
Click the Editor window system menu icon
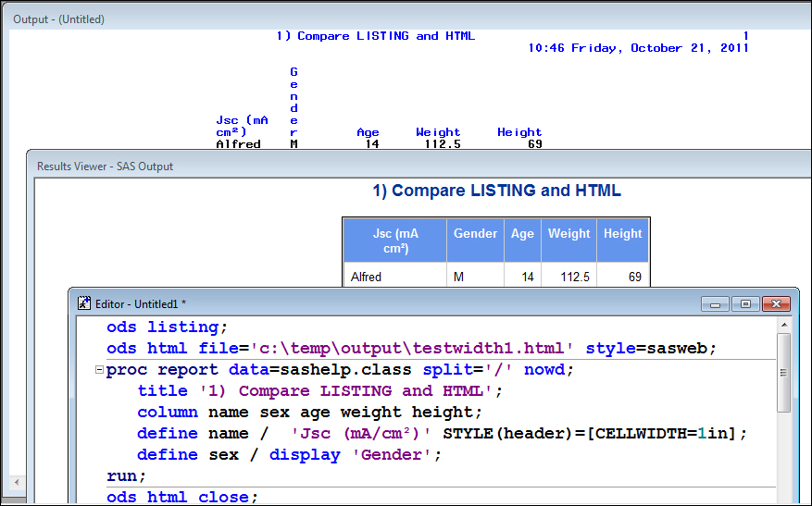click(84, 302)
